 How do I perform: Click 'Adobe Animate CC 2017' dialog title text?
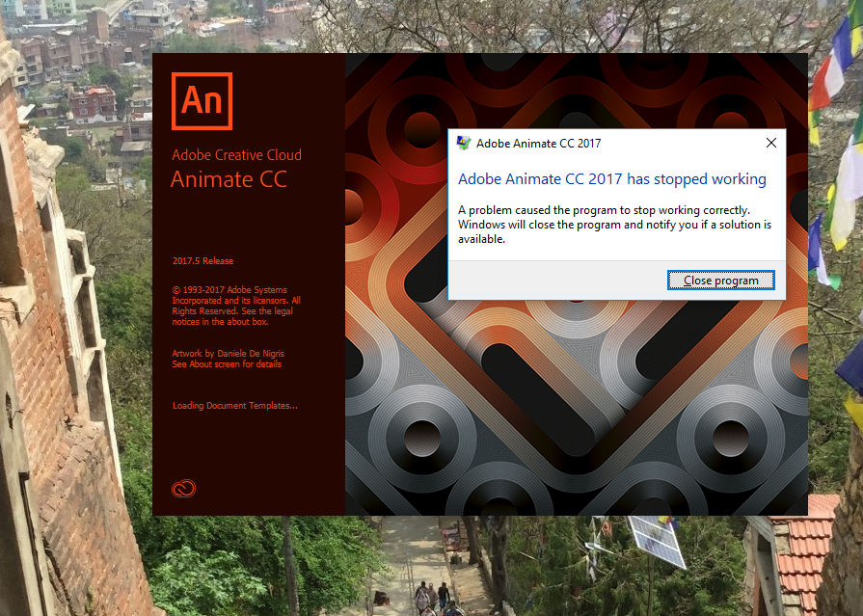click(538, 144)
